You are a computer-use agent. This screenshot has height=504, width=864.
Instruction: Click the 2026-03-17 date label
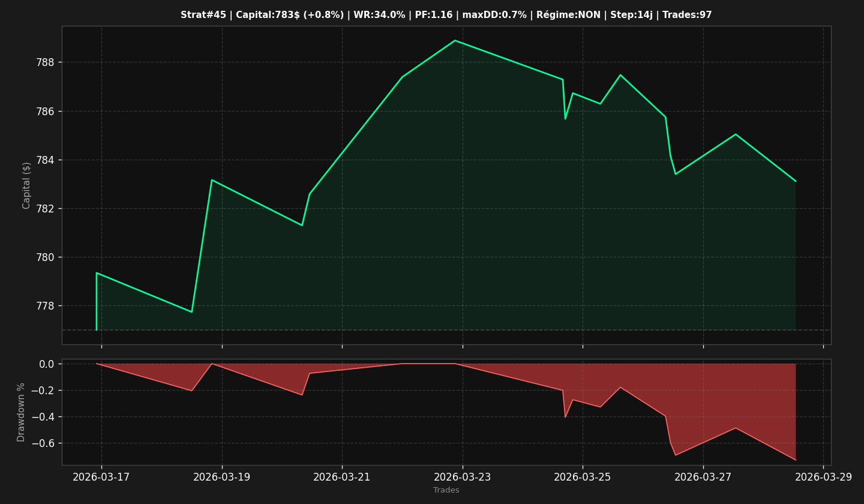click(101, 477)
